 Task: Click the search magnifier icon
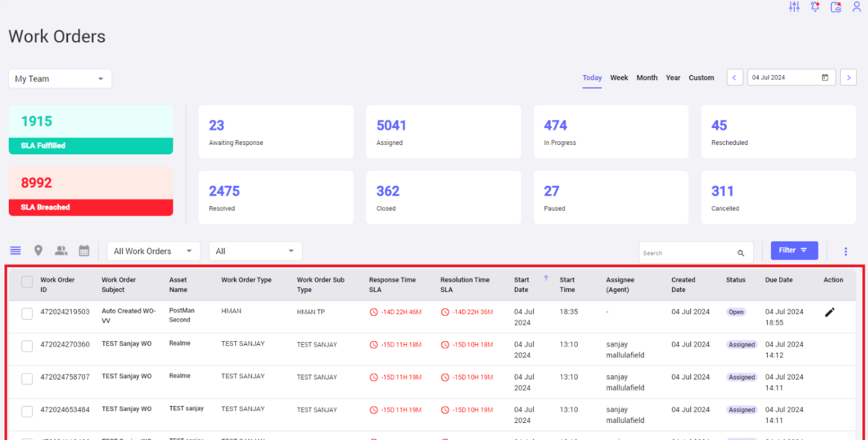[741, 253]
